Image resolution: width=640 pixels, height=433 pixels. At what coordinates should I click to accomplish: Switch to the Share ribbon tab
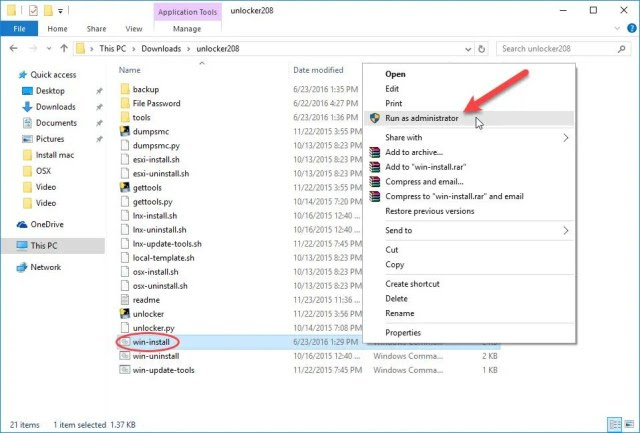pyautogui.click(x=96, y=29)
